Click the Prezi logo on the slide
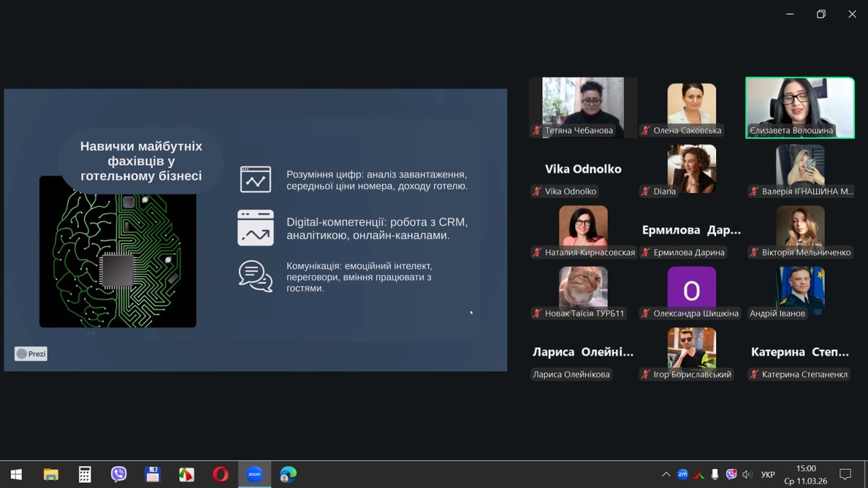 tap(31, 354)
